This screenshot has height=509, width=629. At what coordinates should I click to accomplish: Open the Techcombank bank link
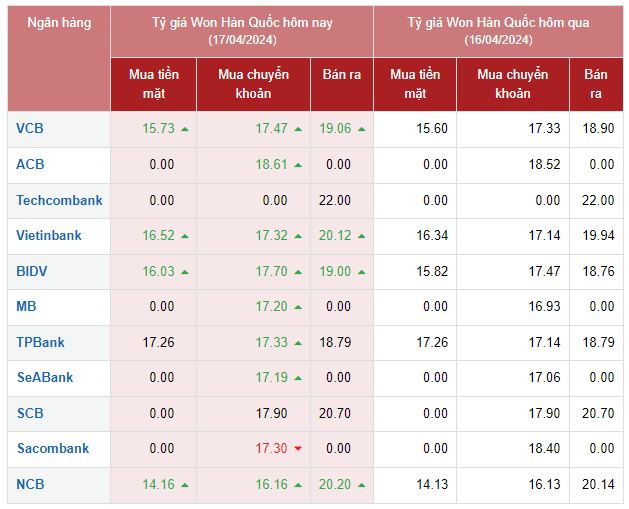coord(59,200)
